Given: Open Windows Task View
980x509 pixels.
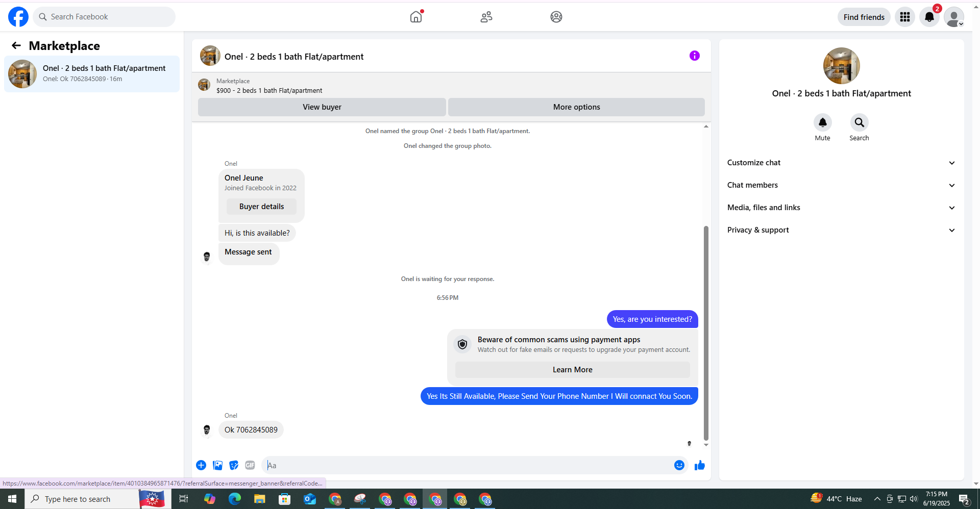Looking at the screenshot, I should pos(184,499).
